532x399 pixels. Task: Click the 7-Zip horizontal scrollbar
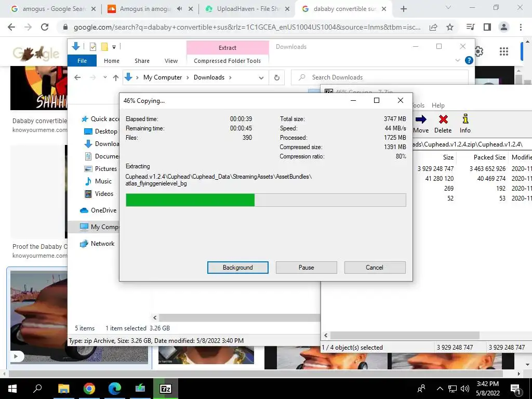click(x=405, y=335)
